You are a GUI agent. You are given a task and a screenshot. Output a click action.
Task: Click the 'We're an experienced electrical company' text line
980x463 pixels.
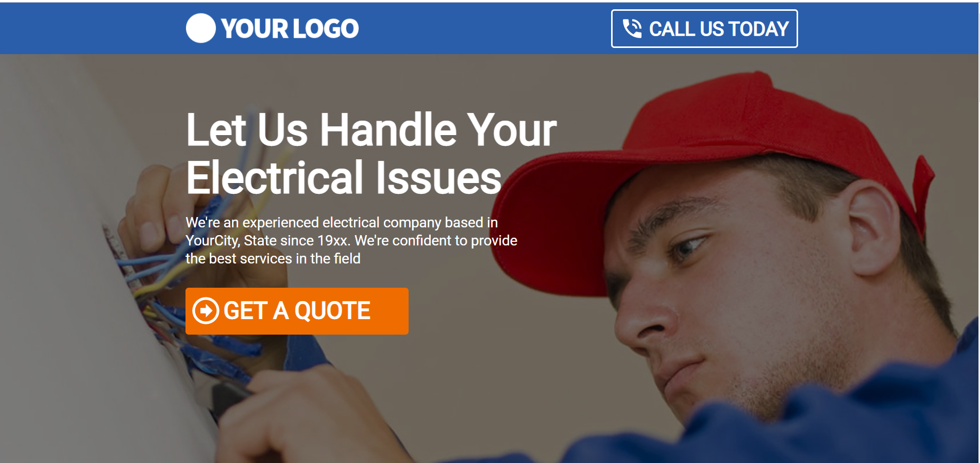(x=342, y=223)
